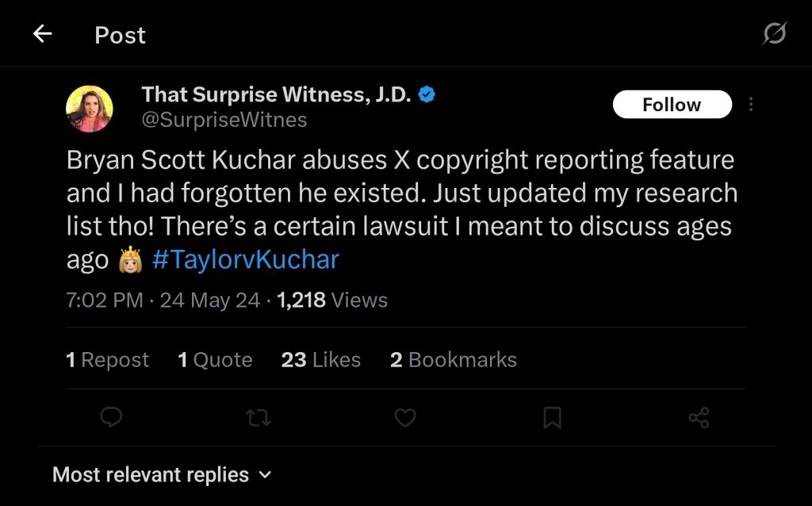Open the profile picture of the author
This screenshot has width=812, height=506.
[90, 109]
